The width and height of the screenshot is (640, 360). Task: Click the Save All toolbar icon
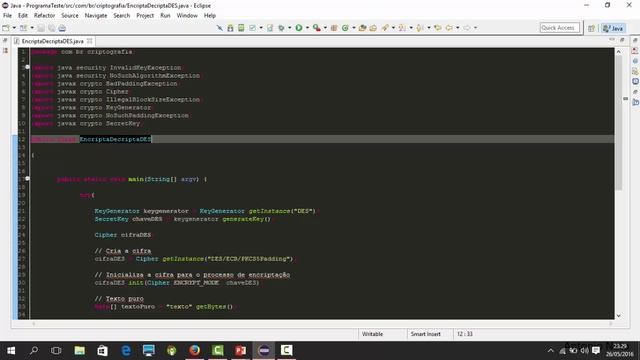(x=51, y=28)
